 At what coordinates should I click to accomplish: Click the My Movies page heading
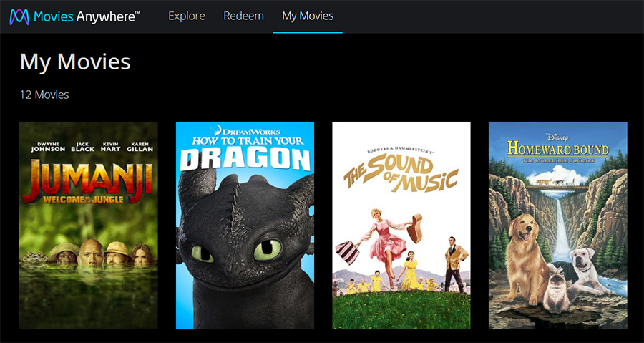point(75,62)
